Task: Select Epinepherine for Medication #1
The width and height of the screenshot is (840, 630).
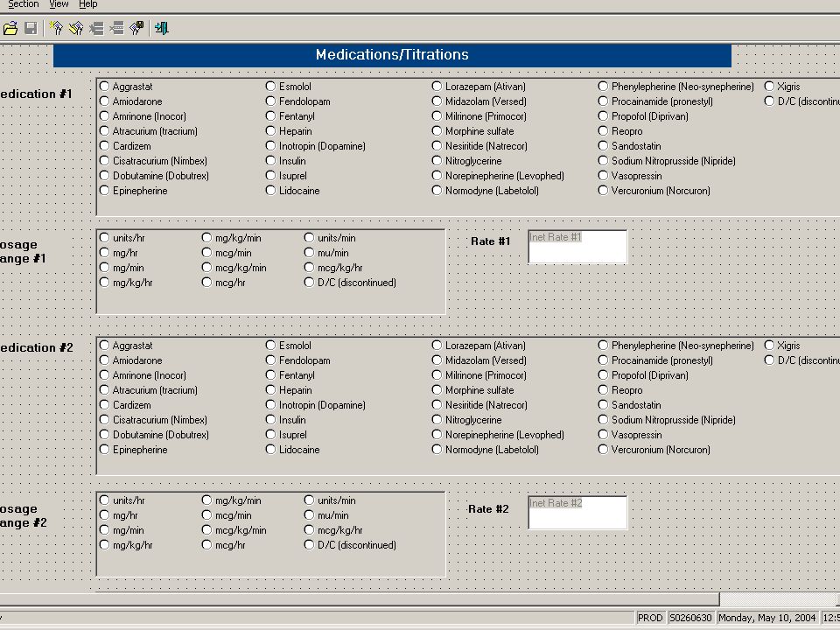Action: click(x=104, y=191)
